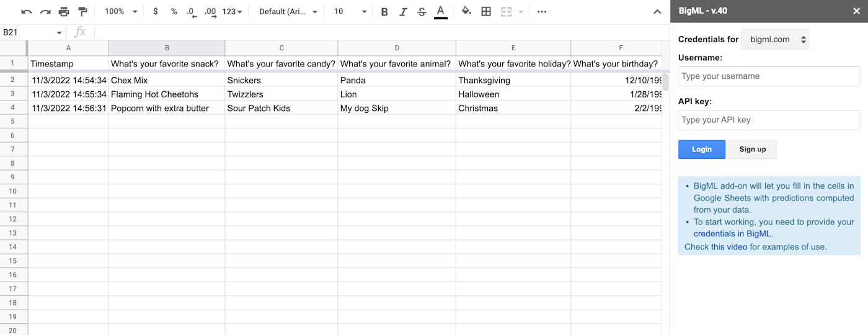The width and height of the screenshot is (868, 335).
Task: Click the vertical scrollbar thumb
Action: tap(665, 81)
